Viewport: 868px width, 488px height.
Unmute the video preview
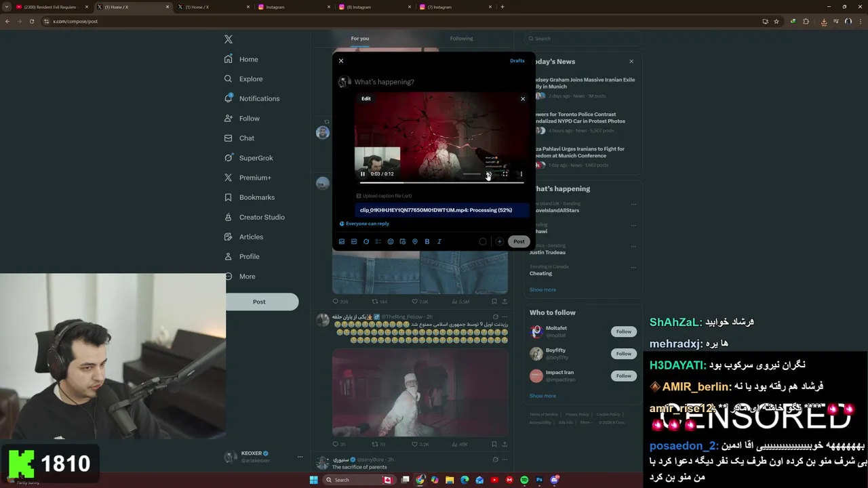tap(488, 174)
